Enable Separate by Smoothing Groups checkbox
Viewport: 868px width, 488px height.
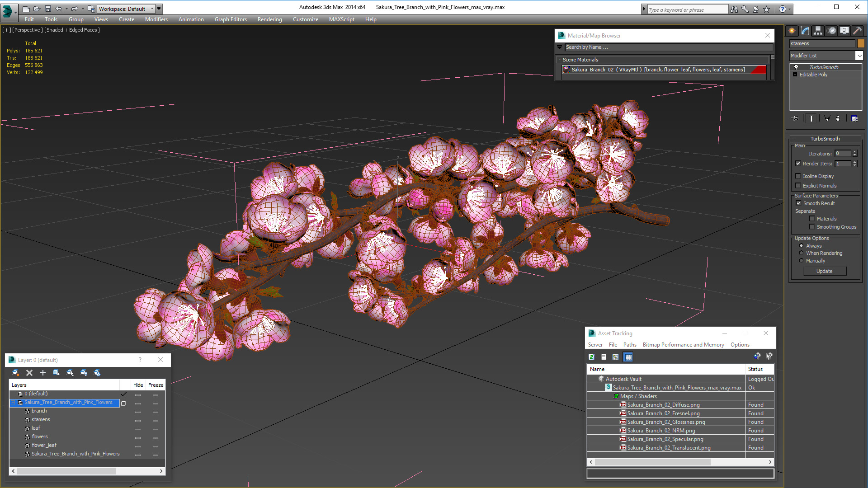[812, 227]
